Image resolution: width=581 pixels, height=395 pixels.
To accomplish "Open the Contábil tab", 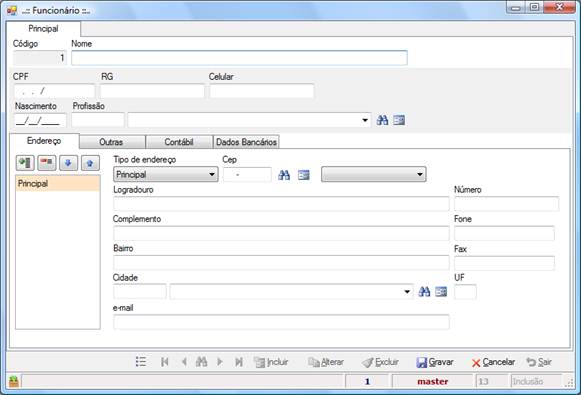I will tap(179, 142).
